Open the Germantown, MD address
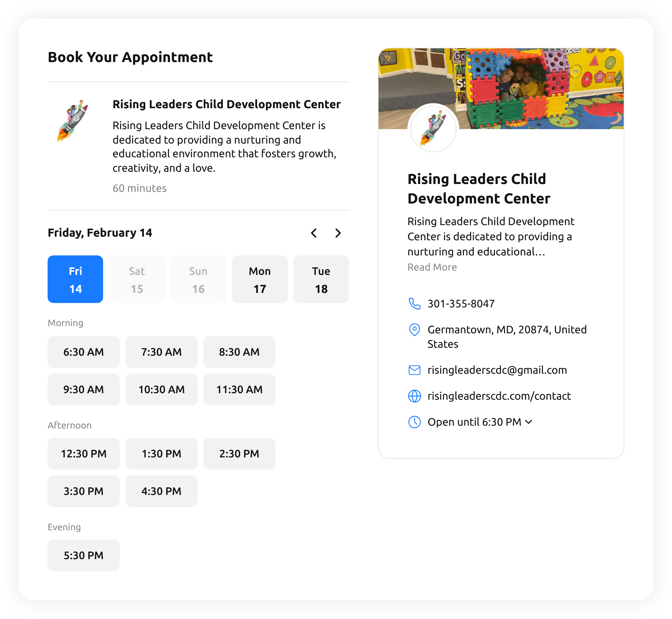The height and width of the screenshot is (619, 672). [507, 337]
